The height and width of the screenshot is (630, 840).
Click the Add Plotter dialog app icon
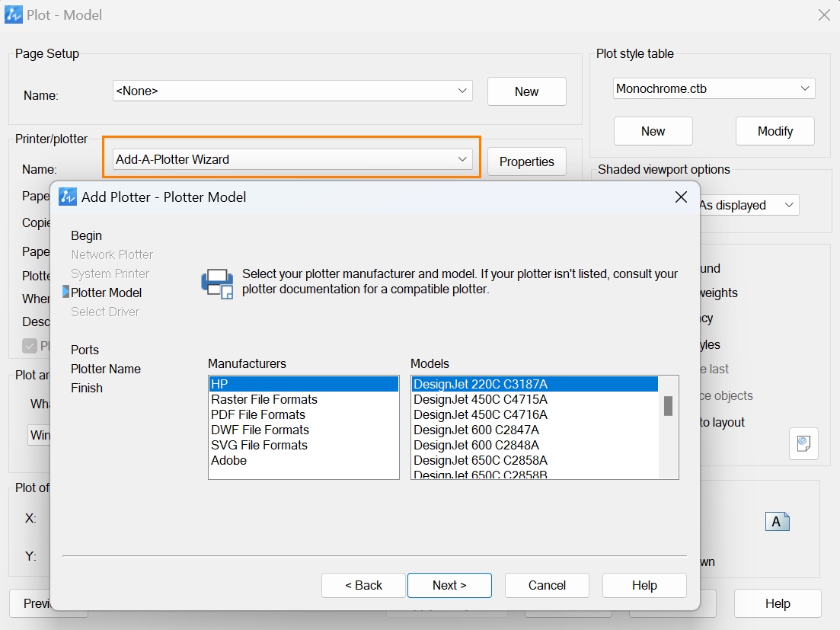click(x=68, y=197)
